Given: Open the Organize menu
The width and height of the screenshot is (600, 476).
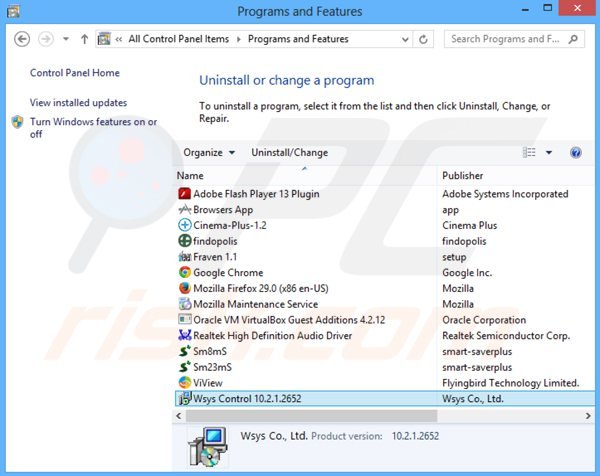Looking at the screenshot, I should pos(209,153).
